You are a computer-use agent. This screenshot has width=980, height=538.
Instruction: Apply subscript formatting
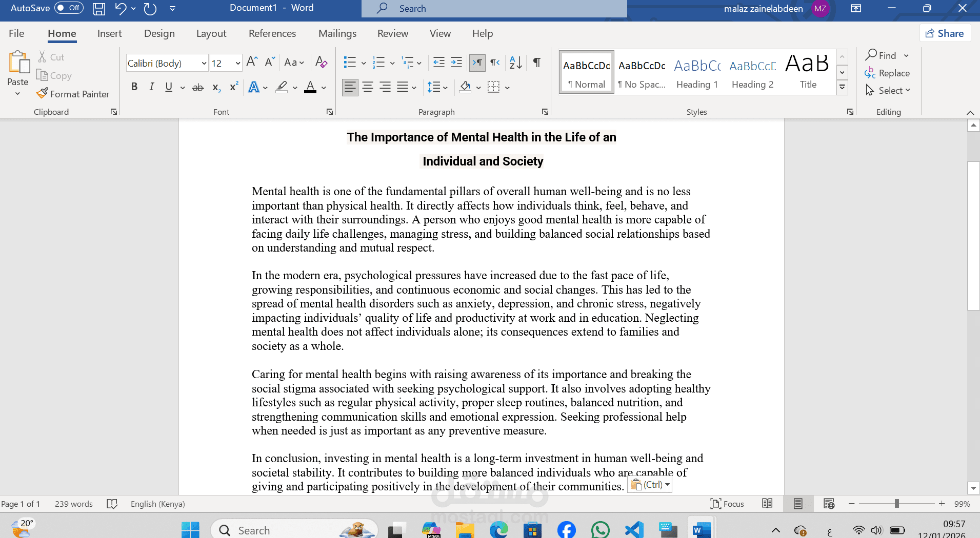coord(216,88)
